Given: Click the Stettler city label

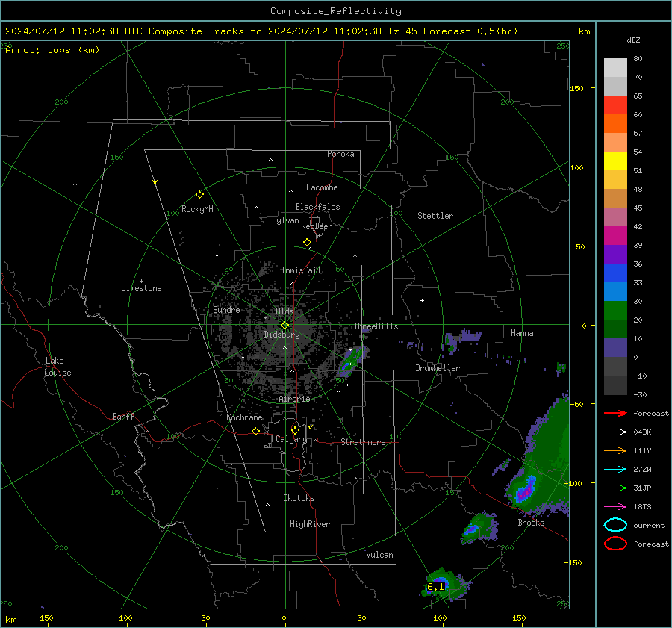Looking at the screenshot, I should coord(435,216).
